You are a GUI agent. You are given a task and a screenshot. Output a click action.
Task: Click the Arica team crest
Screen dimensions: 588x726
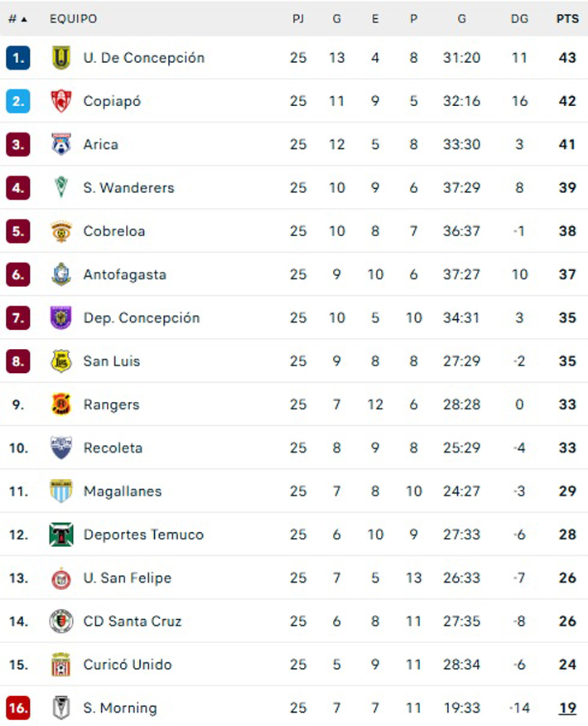[61, 144]
